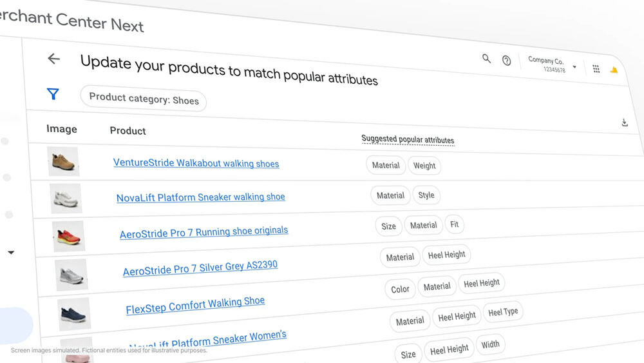Open NovaLift Platform Sneaker walking shoe link
The height and width of the screenshot is (363, 644).
coord(200,197)
